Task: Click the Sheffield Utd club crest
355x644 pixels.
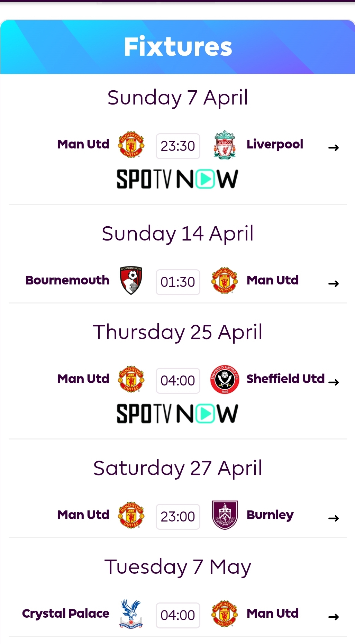Action: [x=225, y=380]
